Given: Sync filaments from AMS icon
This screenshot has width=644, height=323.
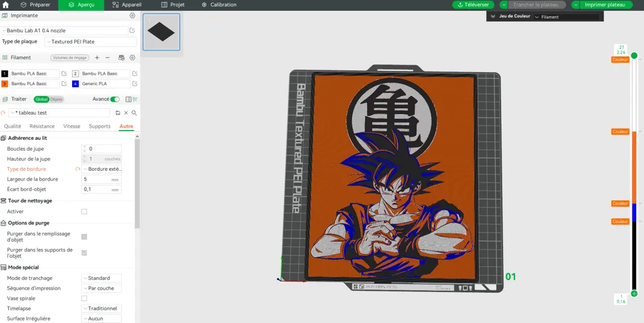Looking at the screenshot, I should click(x=121, y=58).
